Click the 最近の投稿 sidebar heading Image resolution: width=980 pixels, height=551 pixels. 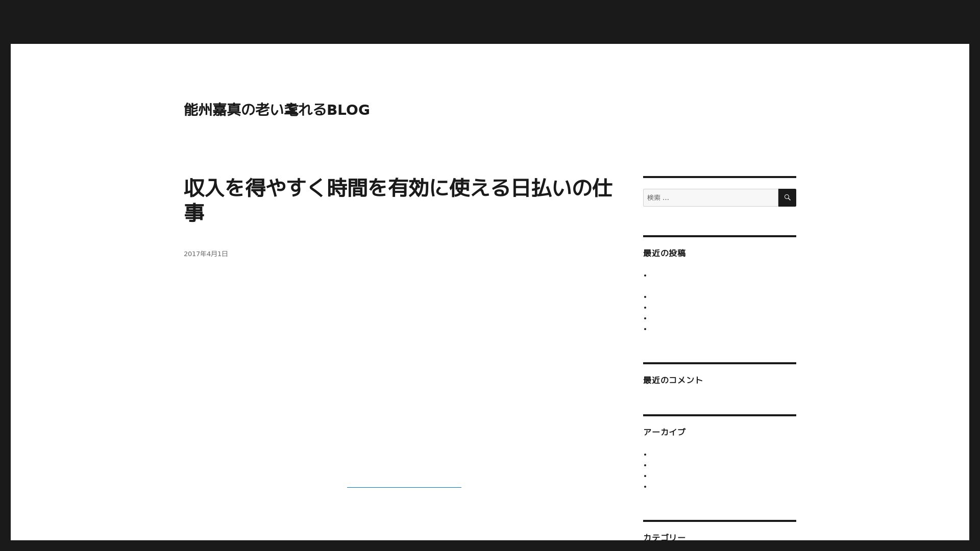click(664, 253)
